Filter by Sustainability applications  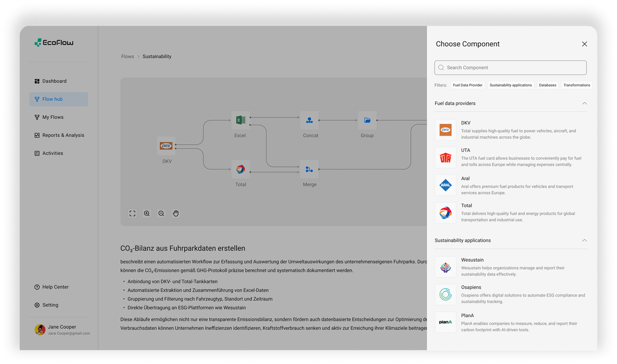(x=511, y=85)
